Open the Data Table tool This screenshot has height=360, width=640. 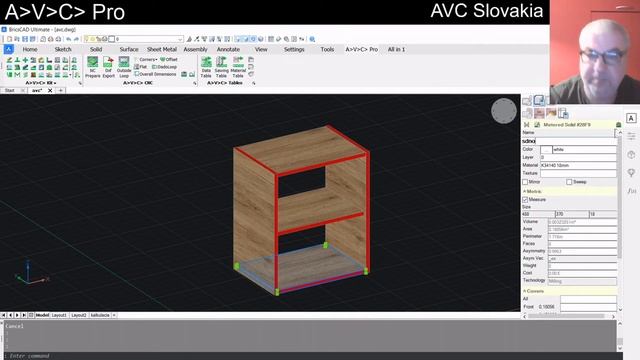(x=206, y=67)
